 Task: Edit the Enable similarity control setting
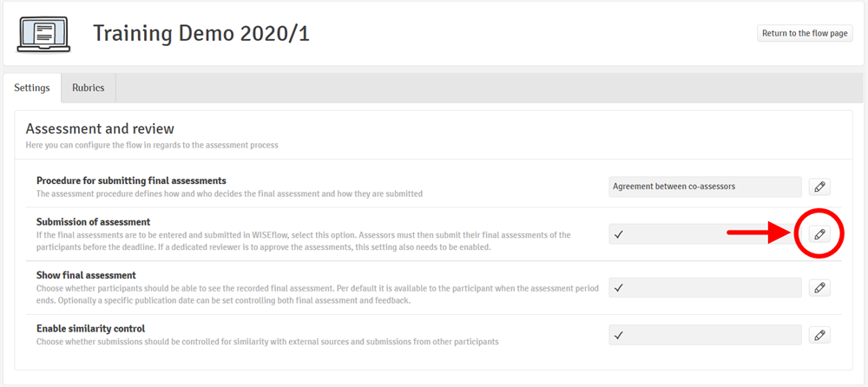819,335
